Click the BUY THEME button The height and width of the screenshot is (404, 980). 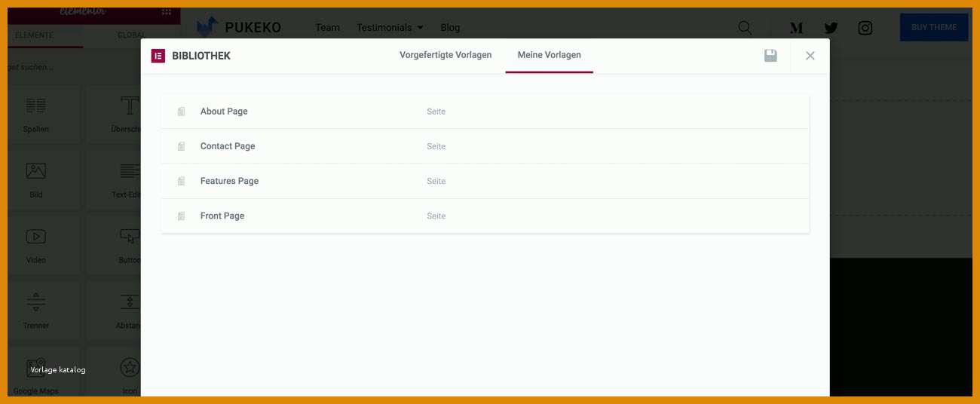[x=933, y=27]
